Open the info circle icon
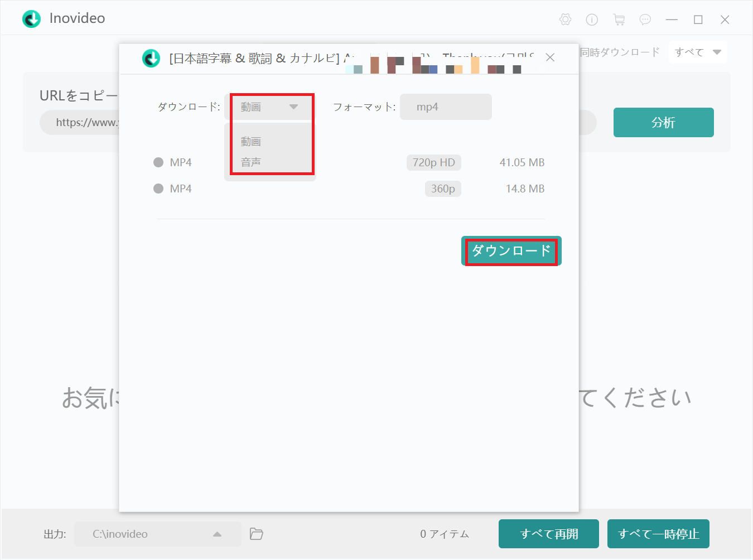This screenshot has width=753, height=560. coord(592,20)
